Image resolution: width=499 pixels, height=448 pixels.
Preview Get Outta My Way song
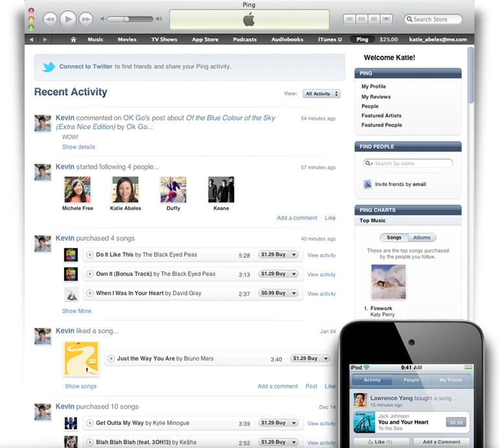[90, 423]
